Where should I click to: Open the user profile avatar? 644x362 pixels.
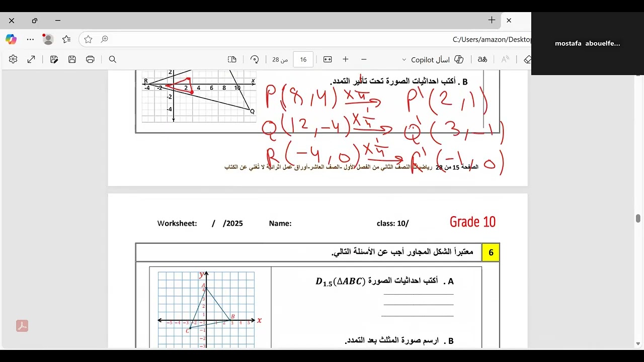coord(48,39)
